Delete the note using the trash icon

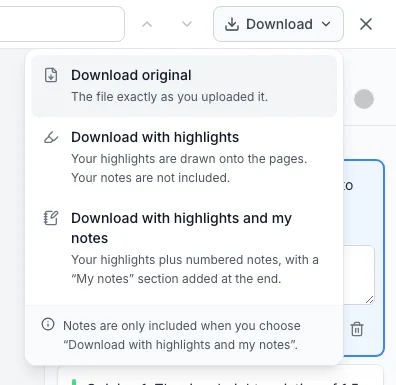(x=357, y=329)
